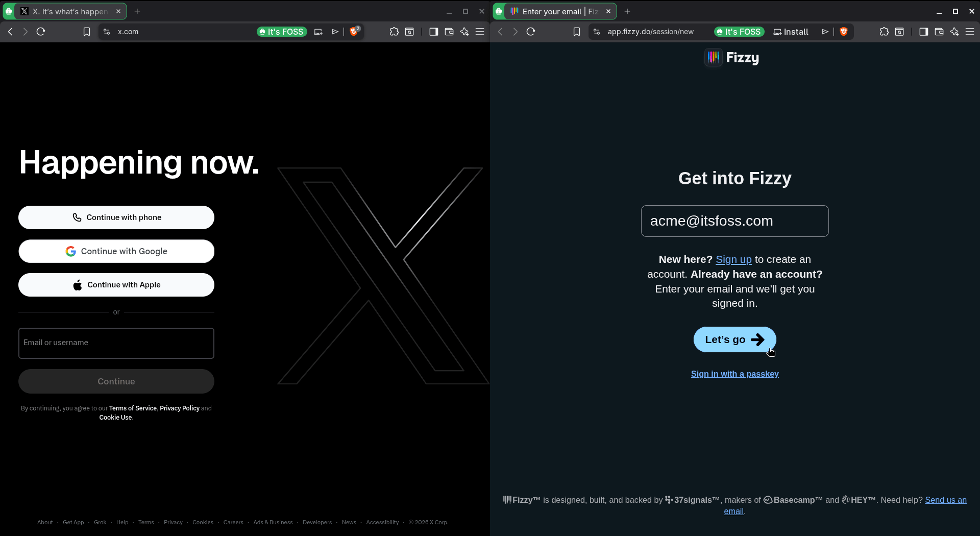Viewport: 980px width, 536px height.
Task: Click the Fizzy logo at page top
Action: [732, 58]
